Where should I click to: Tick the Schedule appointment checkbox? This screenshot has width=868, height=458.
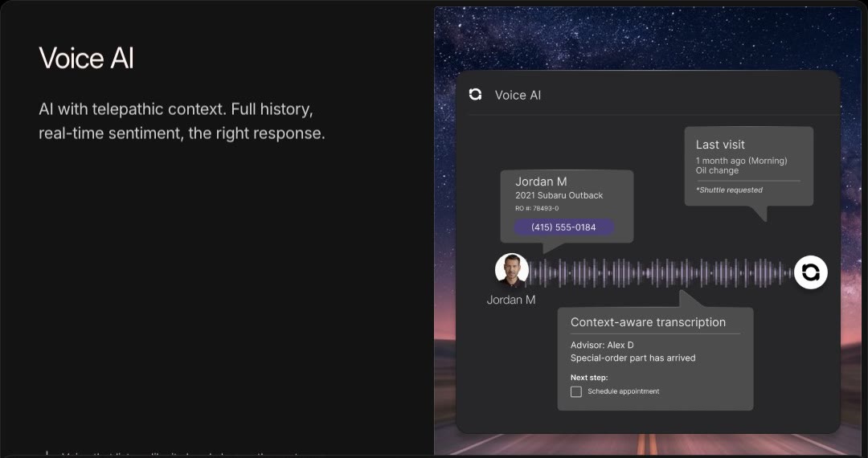pos(575,391)
